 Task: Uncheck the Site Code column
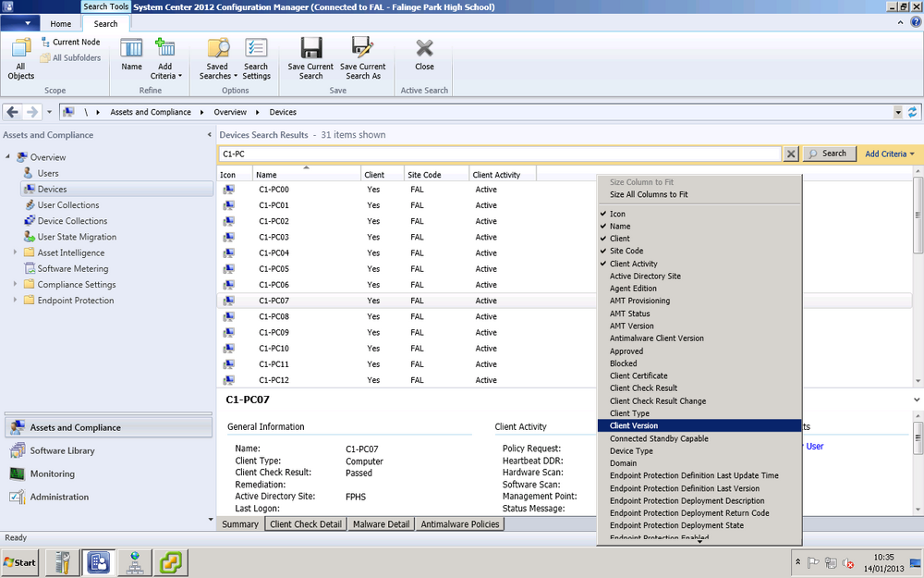pyautogui.click(x=699, y=252)
